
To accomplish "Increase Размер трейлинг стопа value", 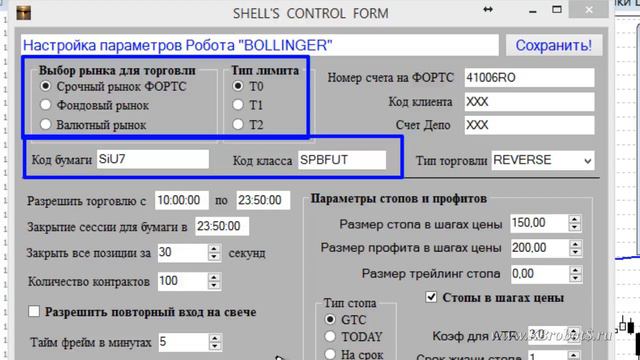I will (x=575, y=269).
